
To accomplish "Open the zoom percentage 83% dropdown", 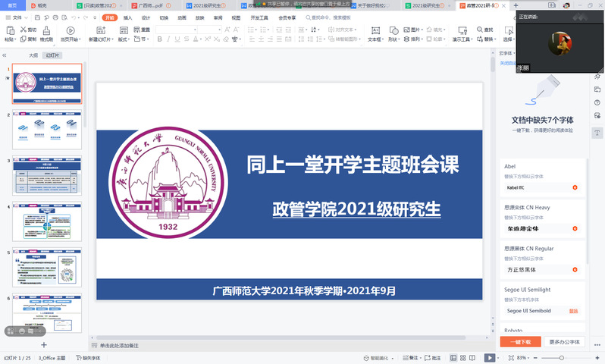I will pyautogui.click(x=523, y=358).
